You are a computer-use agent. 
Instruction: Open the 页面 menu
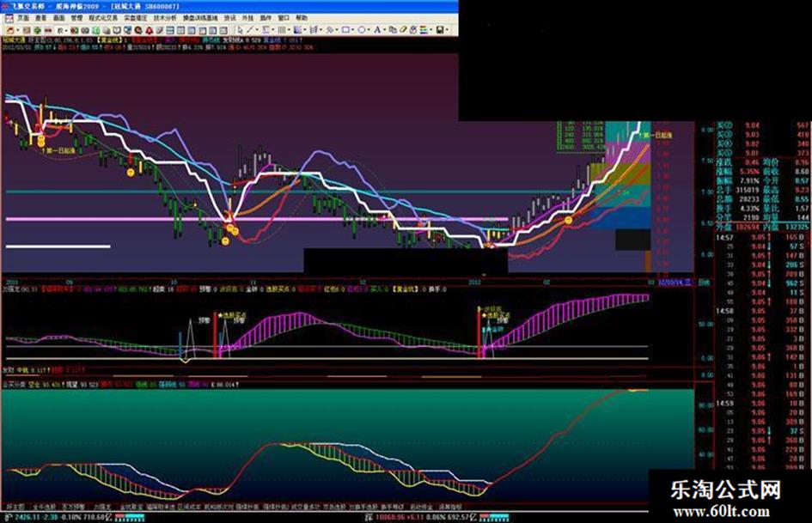[23, 18]
